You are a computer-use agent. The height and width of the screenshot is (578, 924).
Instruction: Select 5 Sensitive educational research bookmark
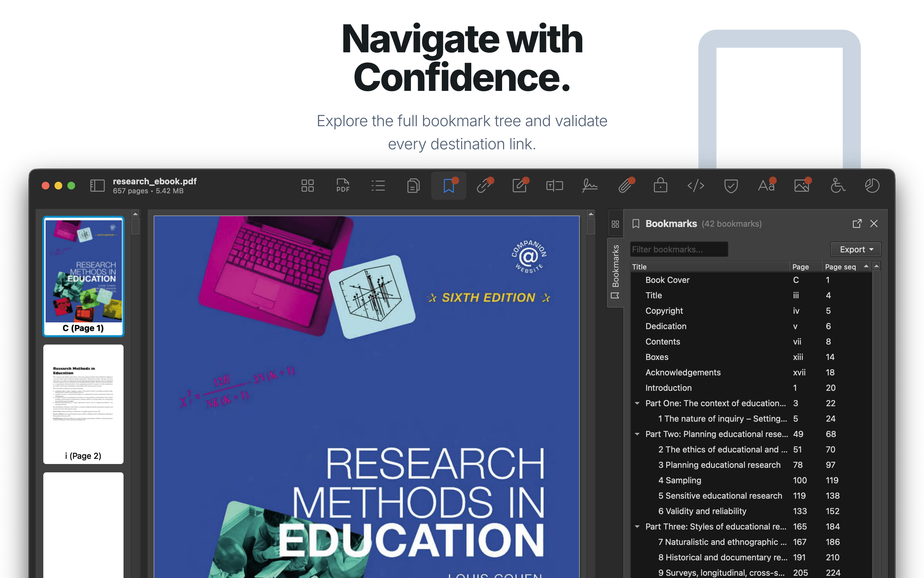click(x=751, y=496)
